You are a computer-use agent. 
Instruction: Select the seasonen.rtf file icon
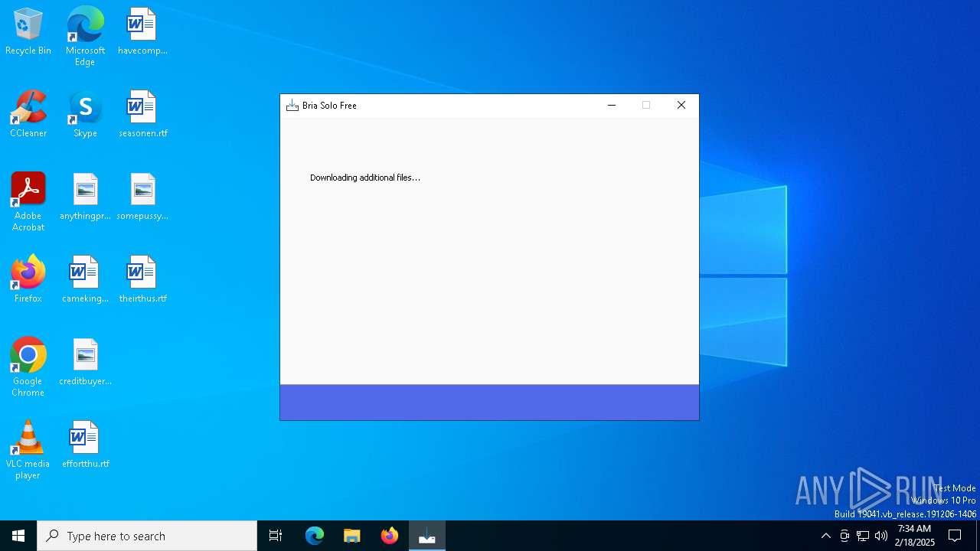tap(142, 115)
